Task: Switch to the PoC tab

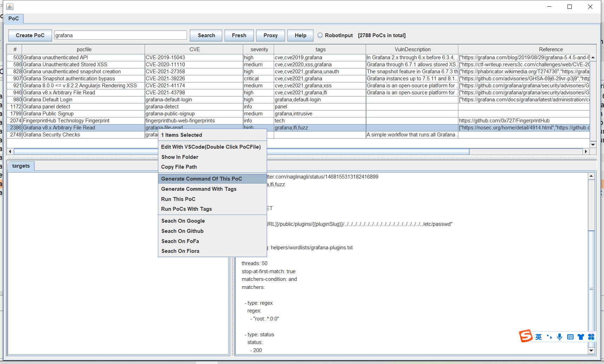Action: click(14, 19)
